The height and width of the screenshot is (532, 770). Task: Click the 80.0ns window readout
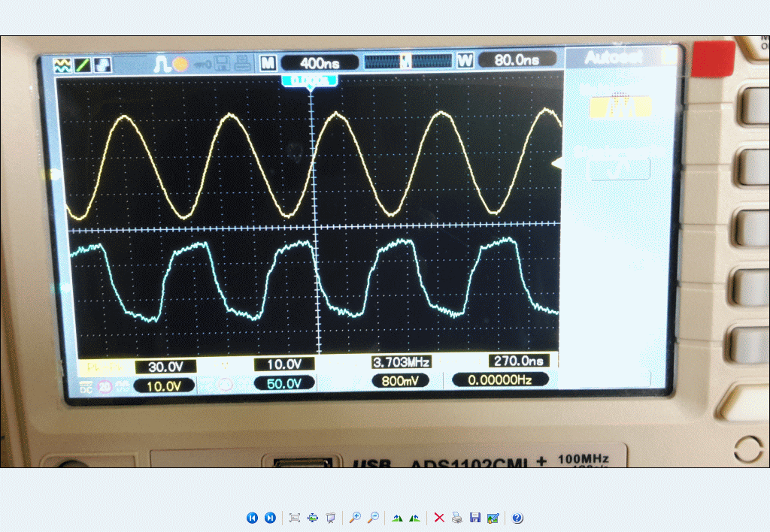click(517, 59)
